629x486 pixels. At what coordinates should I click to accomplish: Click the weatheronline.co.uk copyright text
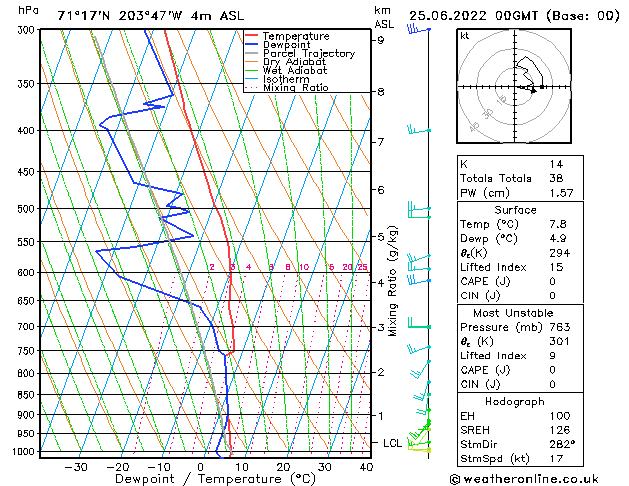(x=524, y=479)
